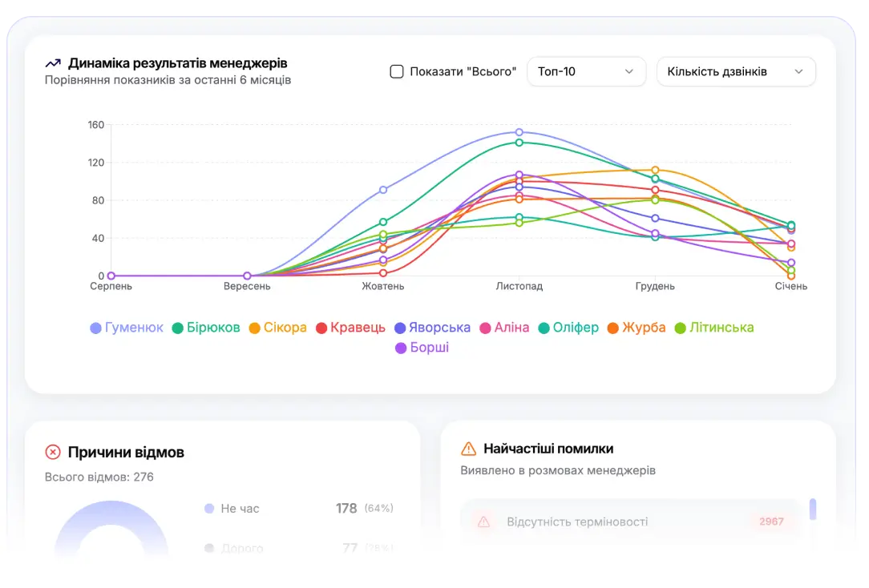Select the Борші legend label
Image resolution: width=869 pixels, height=588 pixels.
click(x=422, y=348)
